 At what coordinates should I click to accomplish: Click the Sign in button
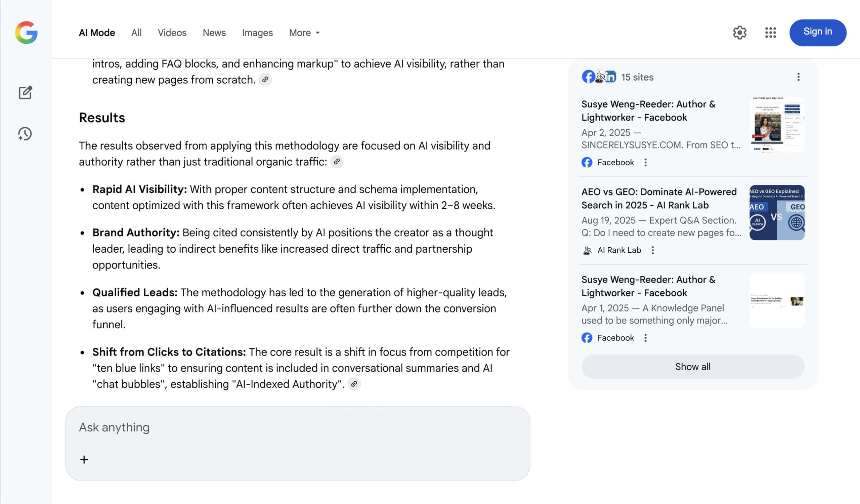[x=817, y=32]
